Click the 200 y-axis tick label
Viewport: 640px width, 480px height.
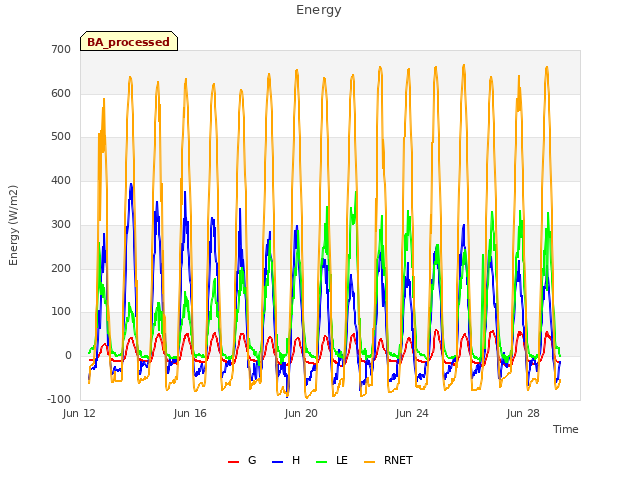tap(61, 268)
